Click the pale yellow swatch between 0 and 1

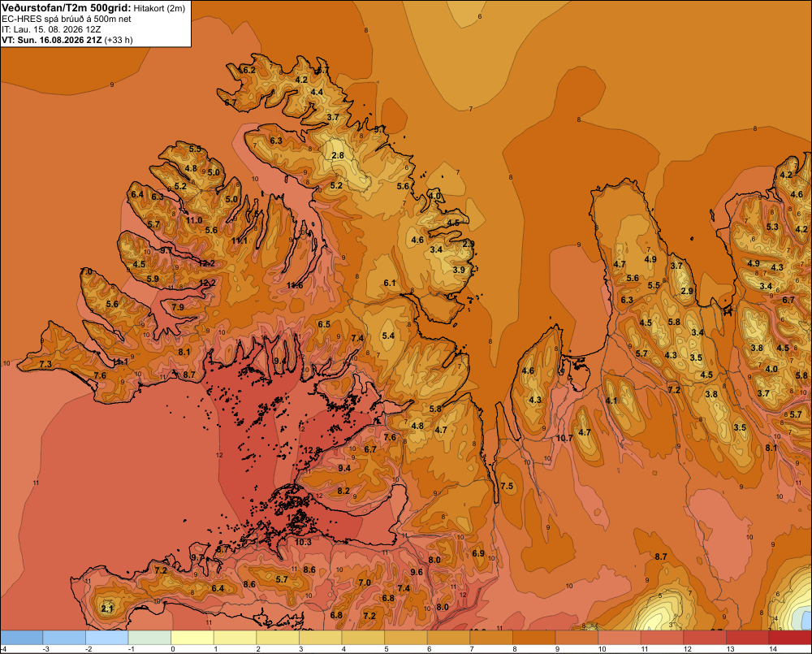point(192,638)
